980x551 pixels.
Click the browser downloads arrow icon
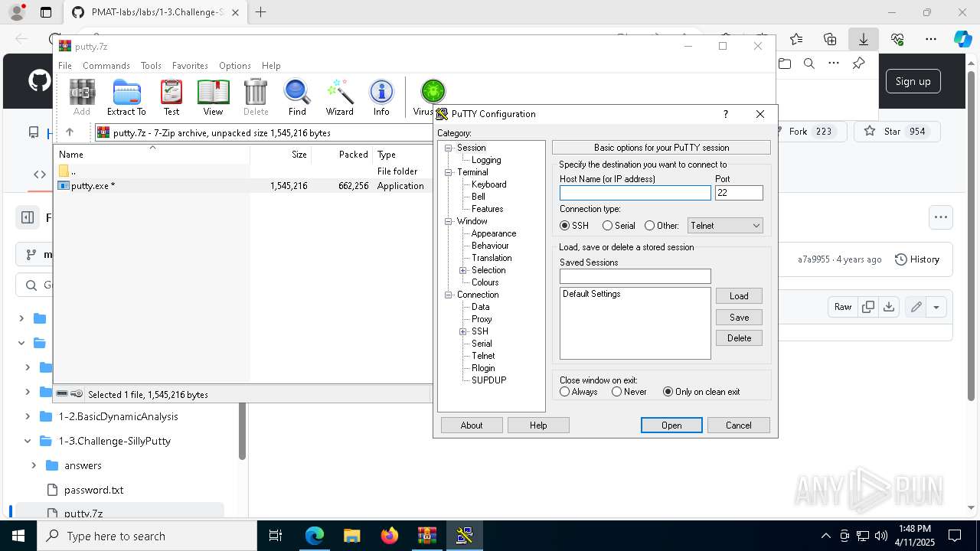click(863, 39)
